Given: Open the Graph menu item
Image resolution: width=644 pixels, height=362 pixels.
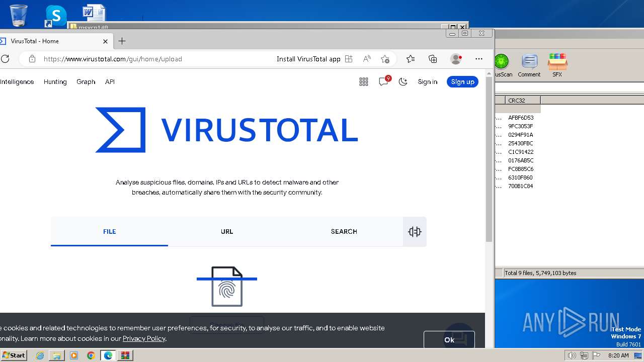Looking at the screenshot, I should tap(86, 82).
